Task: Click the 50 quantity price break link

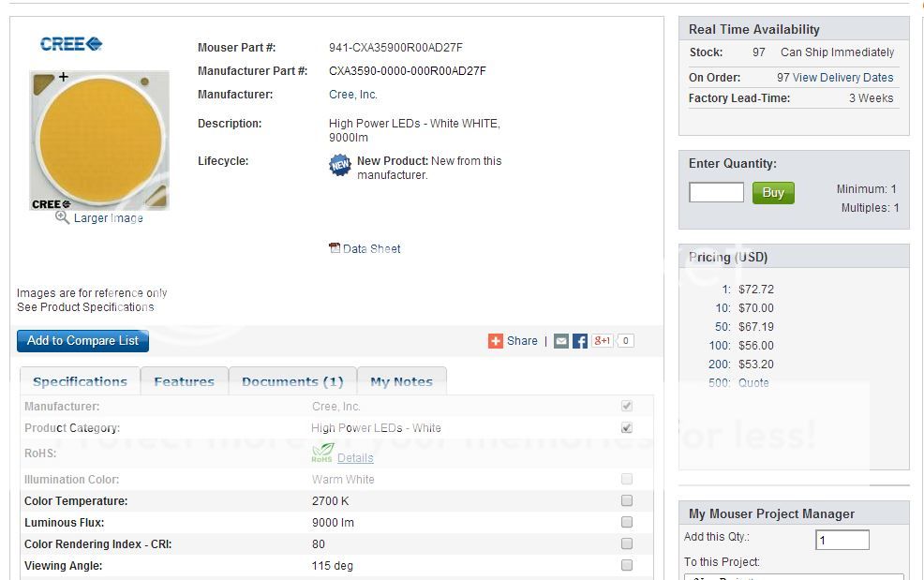Action: [x=723, y=327]
